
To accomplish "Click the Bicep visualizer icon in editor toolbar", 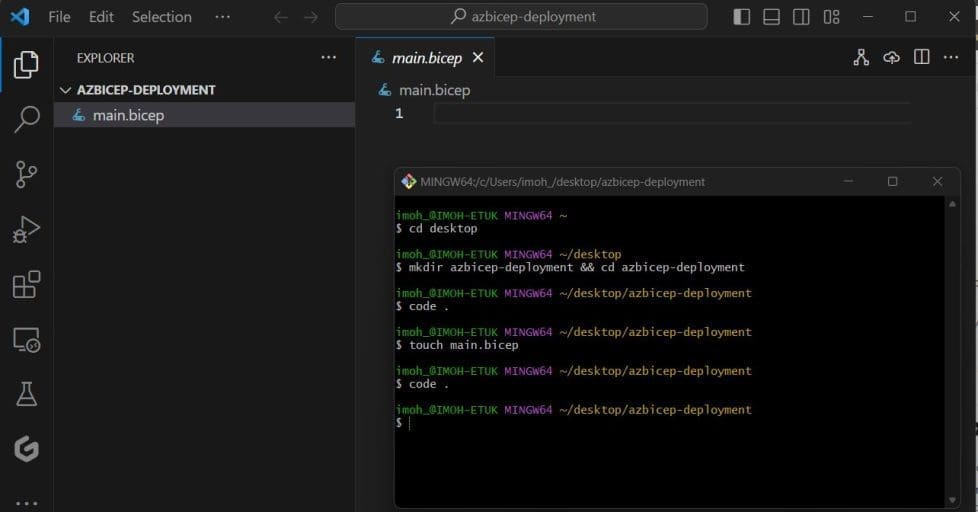I will (x=861, y=58).
